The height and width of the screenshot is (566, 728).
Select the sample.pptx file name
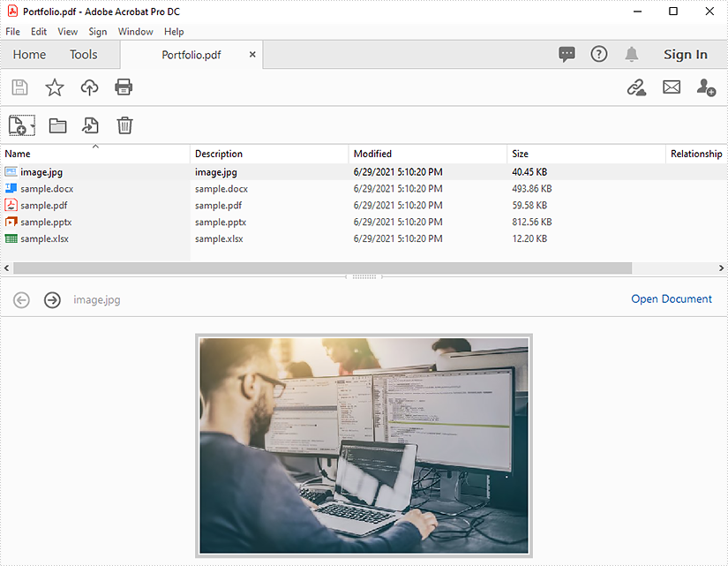tap(46, 223)
